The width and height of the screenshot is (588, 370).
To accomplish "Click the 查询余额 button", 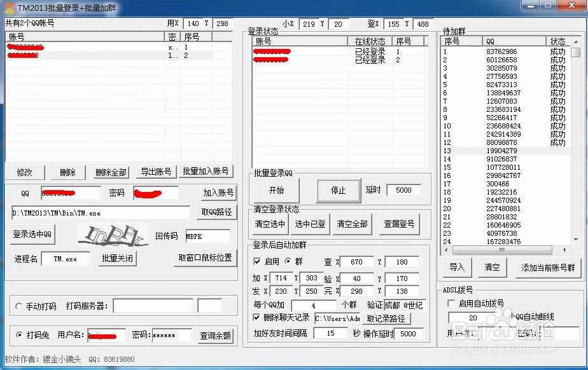I will pos(215,336).
